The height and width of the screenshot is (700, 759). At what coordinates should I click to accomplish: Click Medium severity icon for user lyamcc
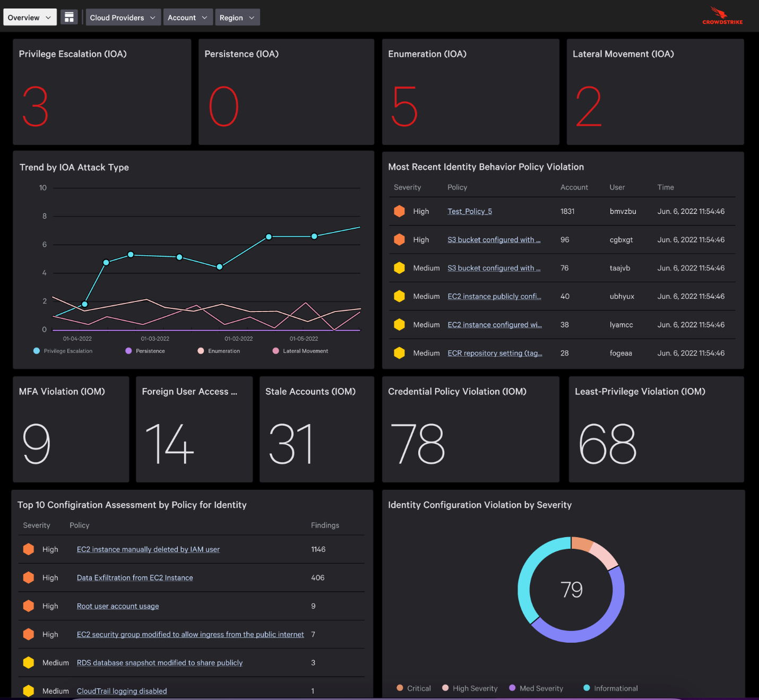[400, 325]
